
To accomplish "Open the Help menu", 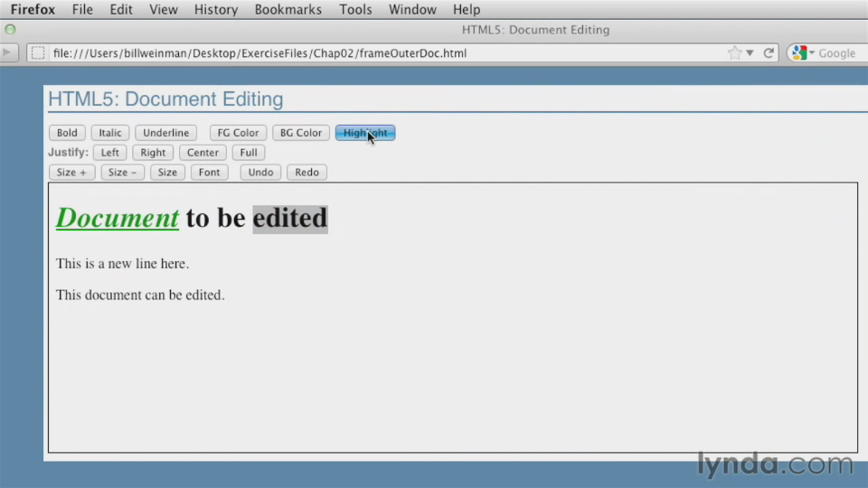I will click(467, 9).
